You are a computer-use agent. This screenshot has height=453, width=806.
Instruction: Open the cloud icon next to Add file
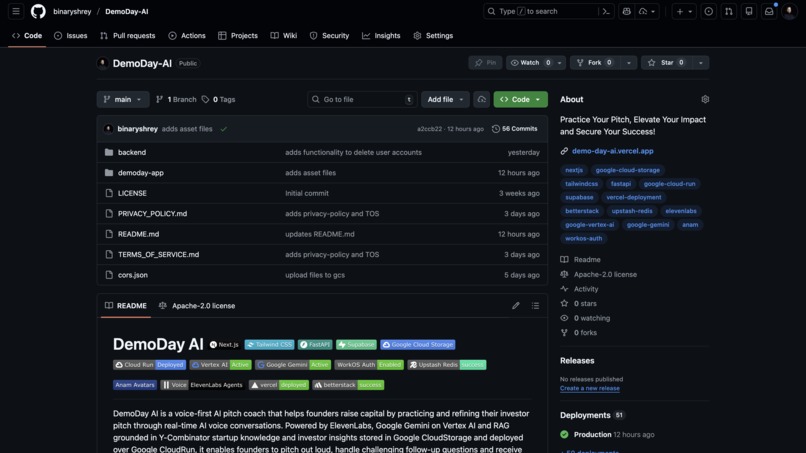(482, 99)
